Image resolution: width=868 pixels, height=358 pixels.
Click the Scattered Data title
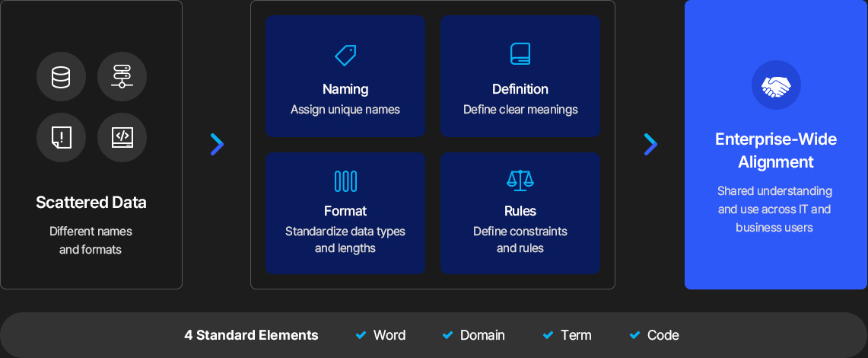[91, 203]
